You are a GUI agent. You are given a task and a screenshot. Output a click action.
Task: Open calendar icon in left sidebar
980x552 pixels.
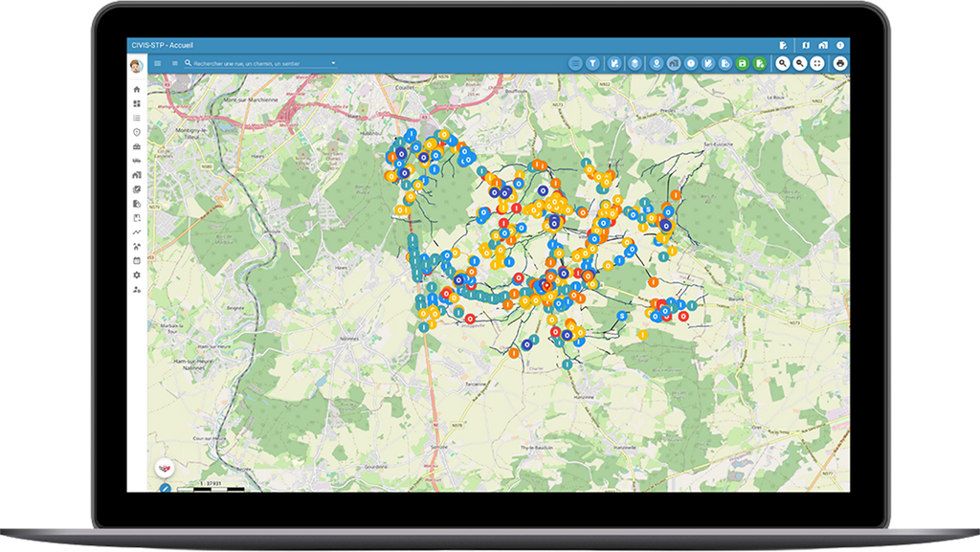(137, 260)
